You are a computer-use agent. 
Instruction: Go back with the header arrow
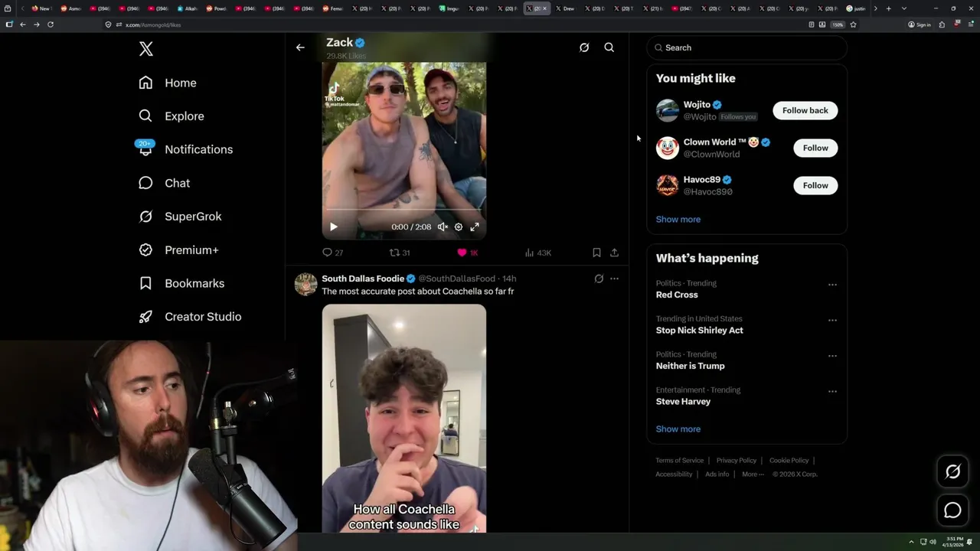pos(300,47)
